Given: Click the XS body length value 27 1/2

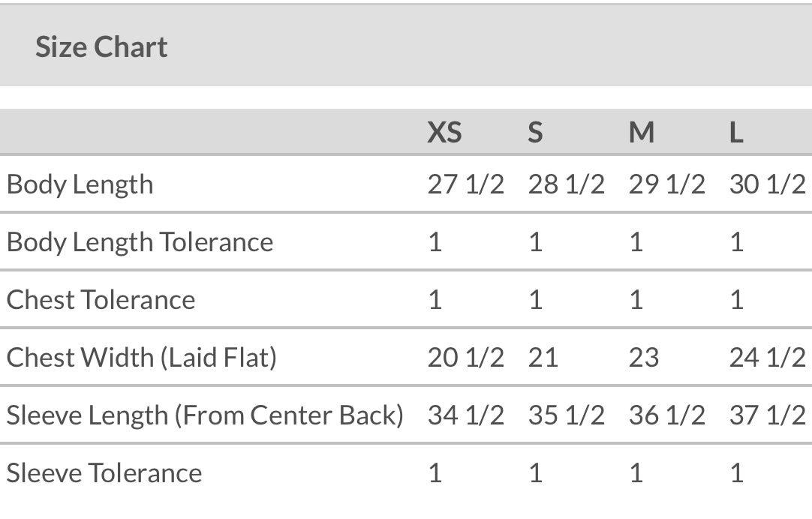Looking at the screenshot, I should (x=465, y=184).
